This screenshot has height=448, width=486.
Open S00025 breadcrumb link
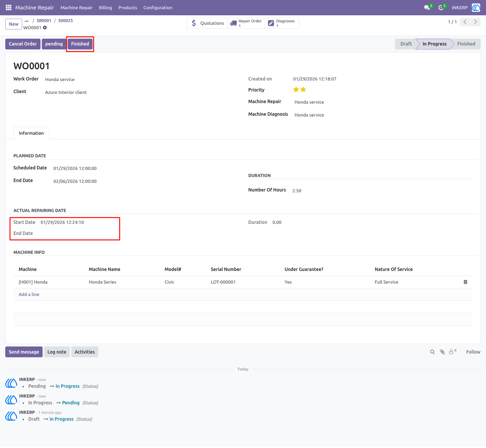coord(65,21)
